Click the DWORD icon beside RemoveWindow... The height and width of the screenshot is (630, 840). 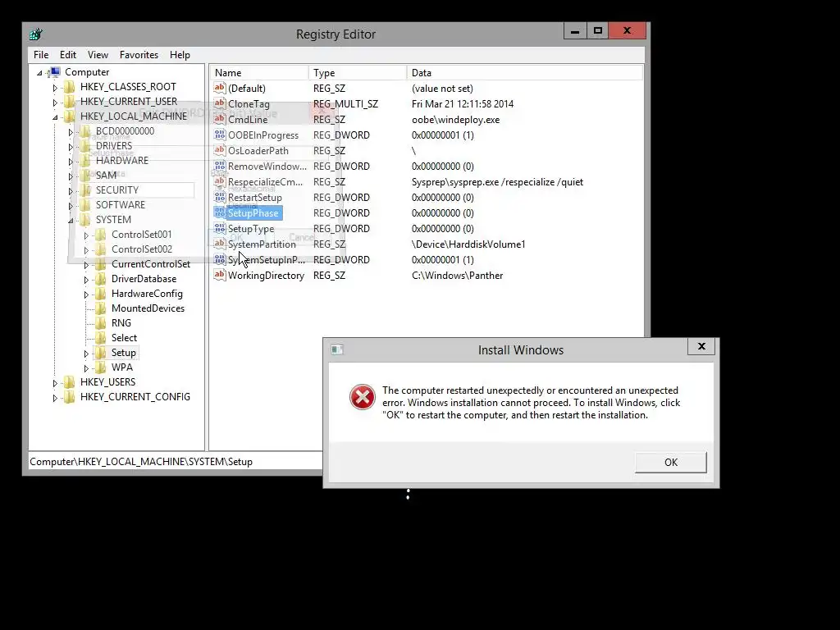tap(220, 166)
